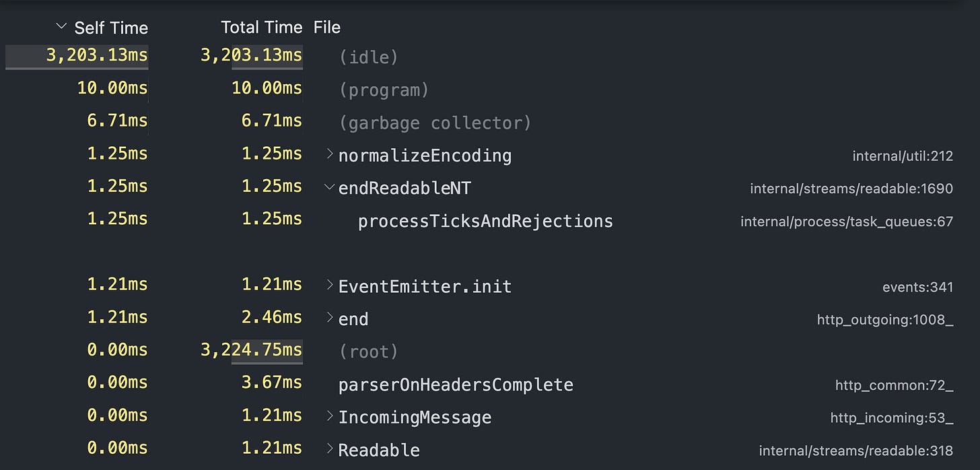Open internal/util:212 source link

tap(904, 156)
